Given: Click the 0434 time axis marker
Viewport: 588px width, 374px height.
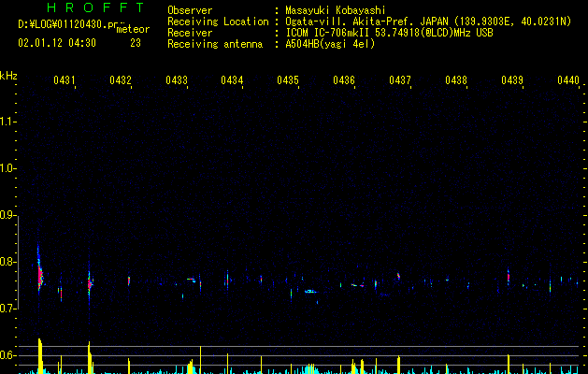Looking at the screenshot, I should (x=232, y=79).
